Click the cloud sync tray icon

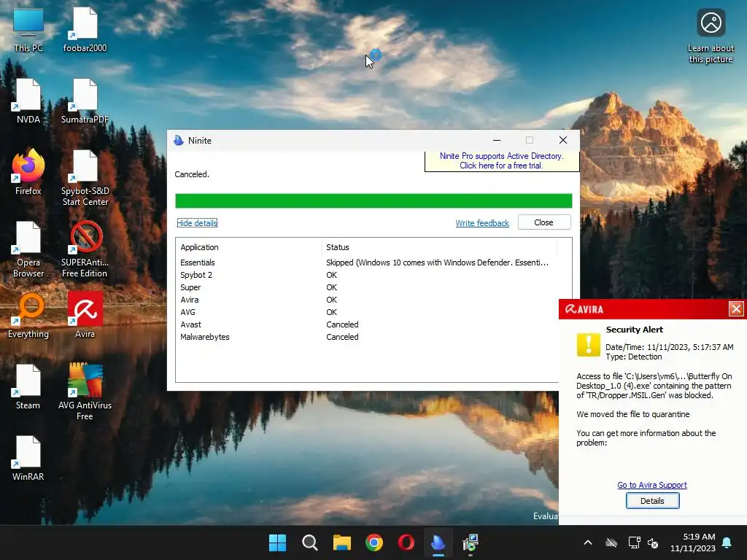(x=611, y=542)
